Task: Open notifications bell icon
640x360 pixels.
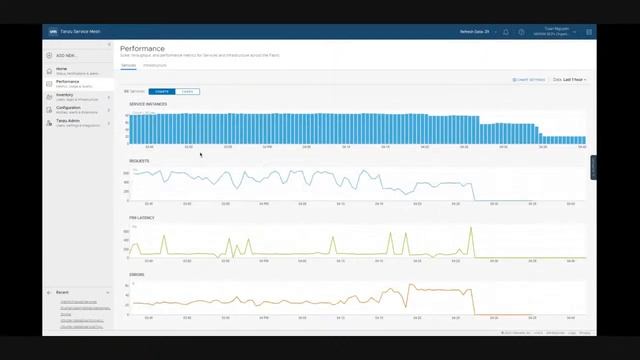Action: click(506, 32)
